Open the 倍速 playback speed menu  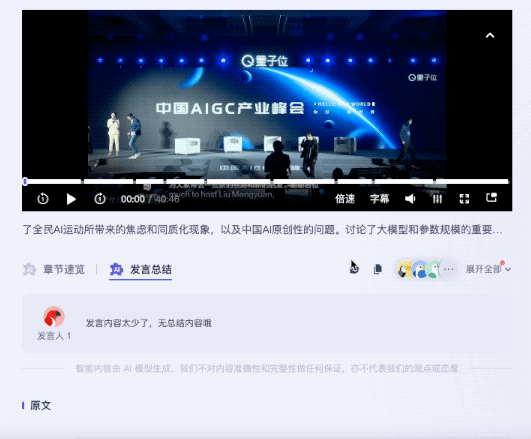(x=345, y=198)
